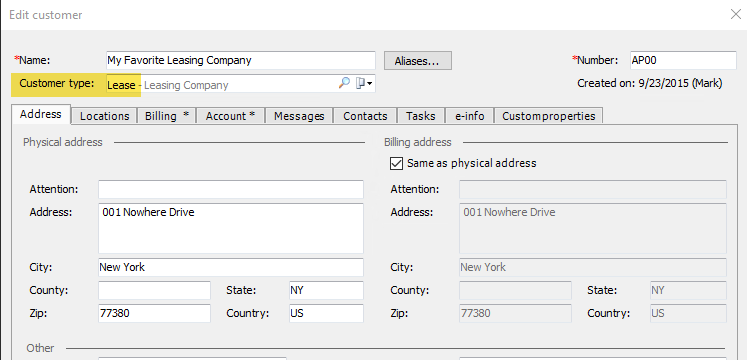Click the 'Physical address' section heading

[62, 142]
